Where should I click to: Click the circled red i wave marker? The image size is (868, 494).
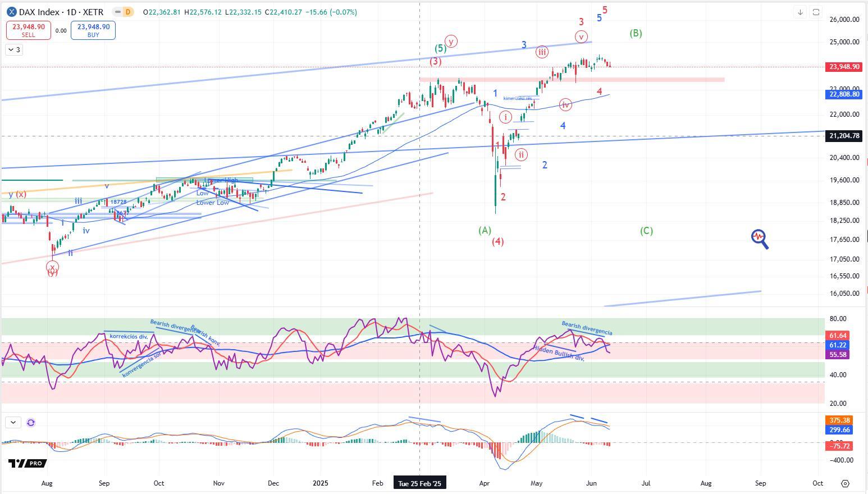pyautogui.click(x=506, y=117)
